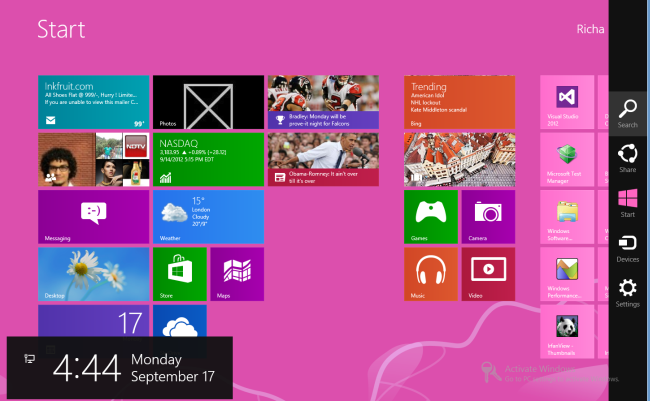
Task: Click the Start charm Windows logo
Action: coord(628,198)
